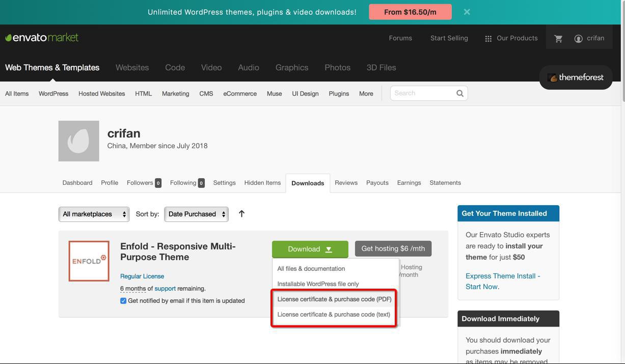
Task: Open Our Products grid menu
Action: [511, 38]
